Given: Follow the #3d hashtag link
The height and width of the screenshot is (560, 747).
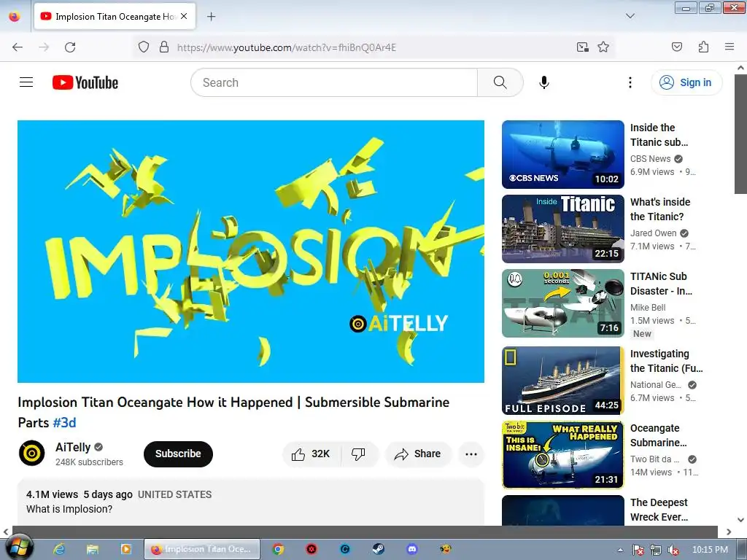Looking at the screenshot, I should 64,423.
